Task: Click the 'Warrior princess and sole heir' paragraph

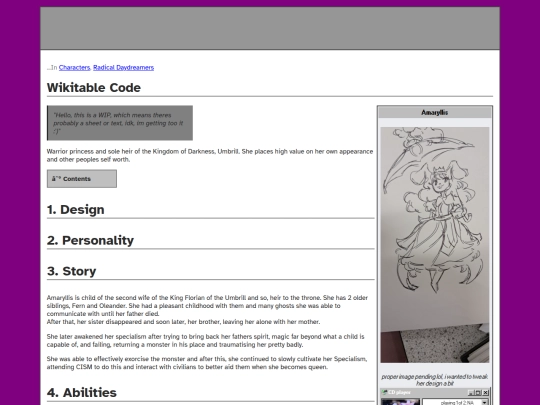Action: (210, 155)
